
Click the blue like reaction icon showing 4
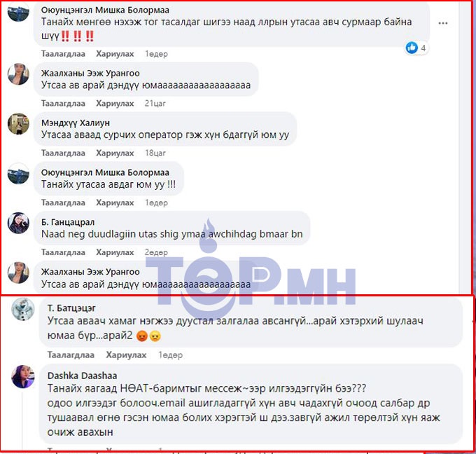coord(412,48)
